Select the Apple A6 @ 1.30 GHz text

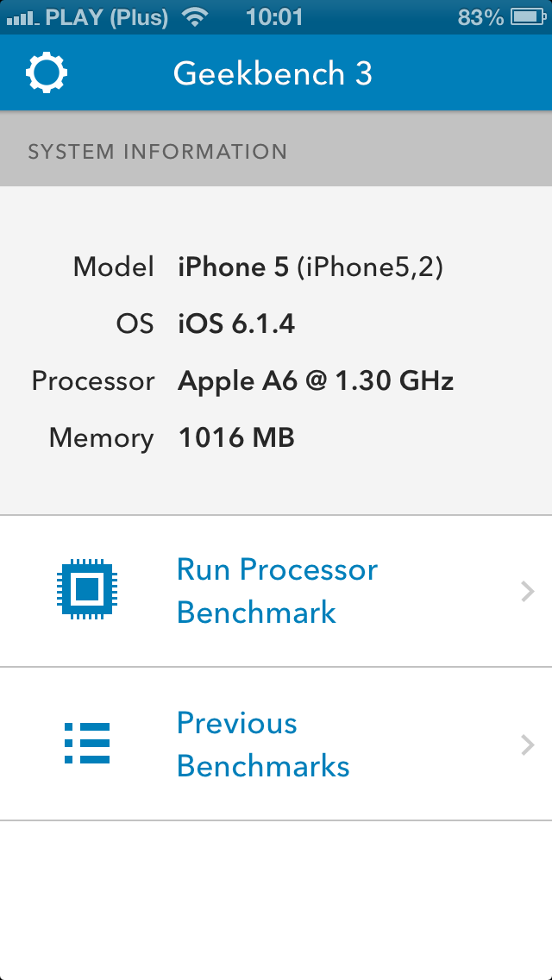tap(316, 381)
